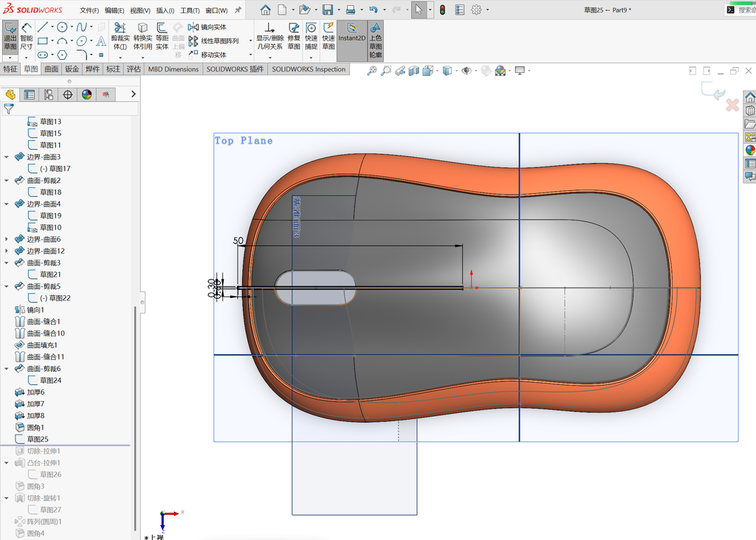Screen dimensions: 756x540
Task: Open Hide/Show Items eye icon
Action: [466, 71]
